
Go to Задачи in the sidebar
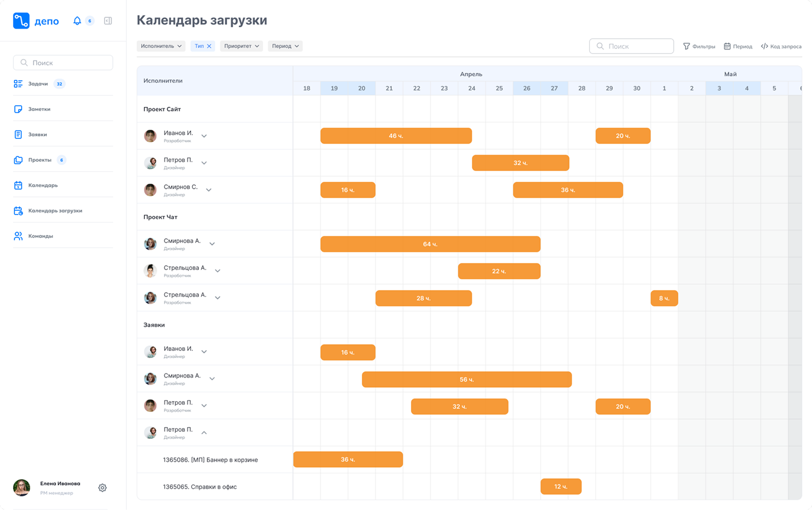pos(38,84)
